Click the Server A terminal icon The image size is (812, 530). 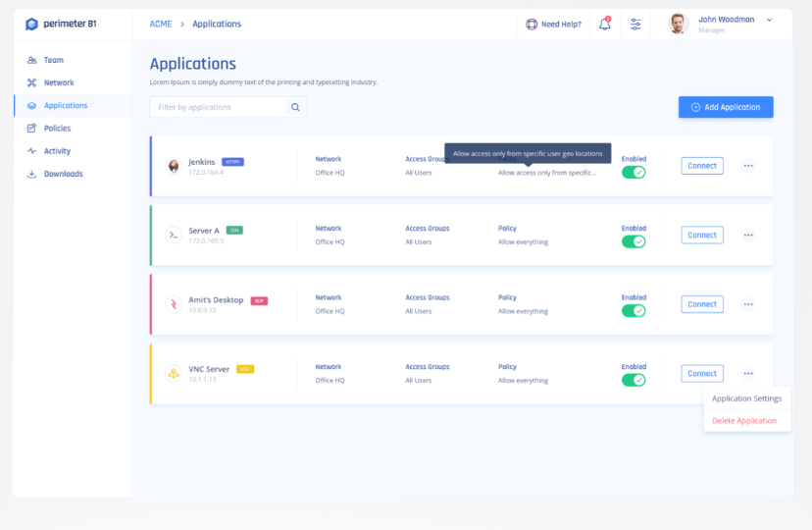coord(174,236)
